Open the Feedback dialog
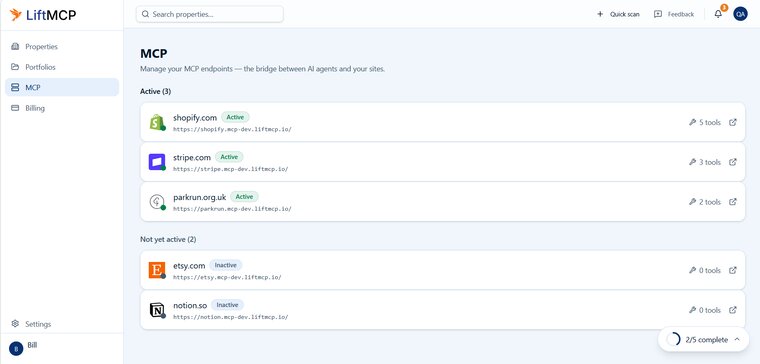The height and width of the screenshot is (364, 760). (x=674, y=14)
